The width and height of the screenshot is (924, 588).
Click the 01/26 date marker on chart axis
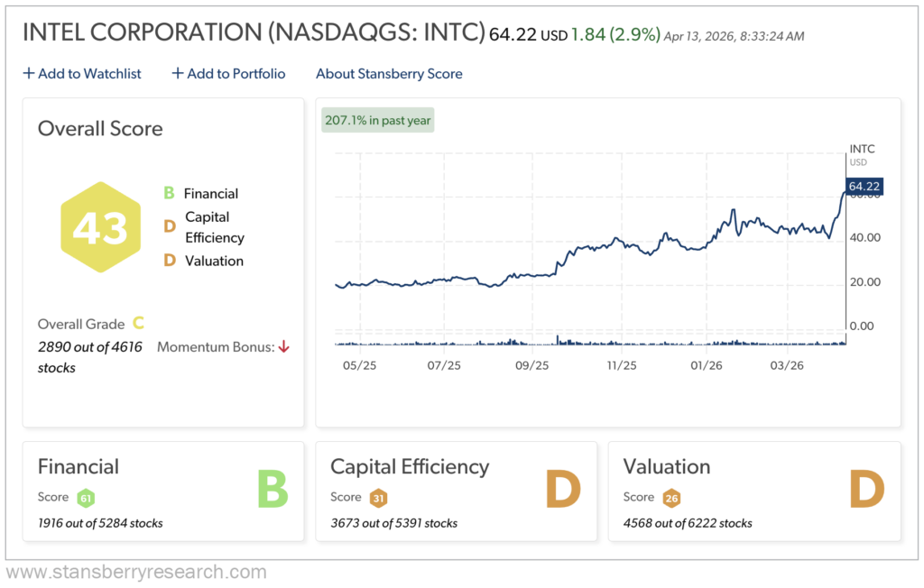tap(706, 365)
